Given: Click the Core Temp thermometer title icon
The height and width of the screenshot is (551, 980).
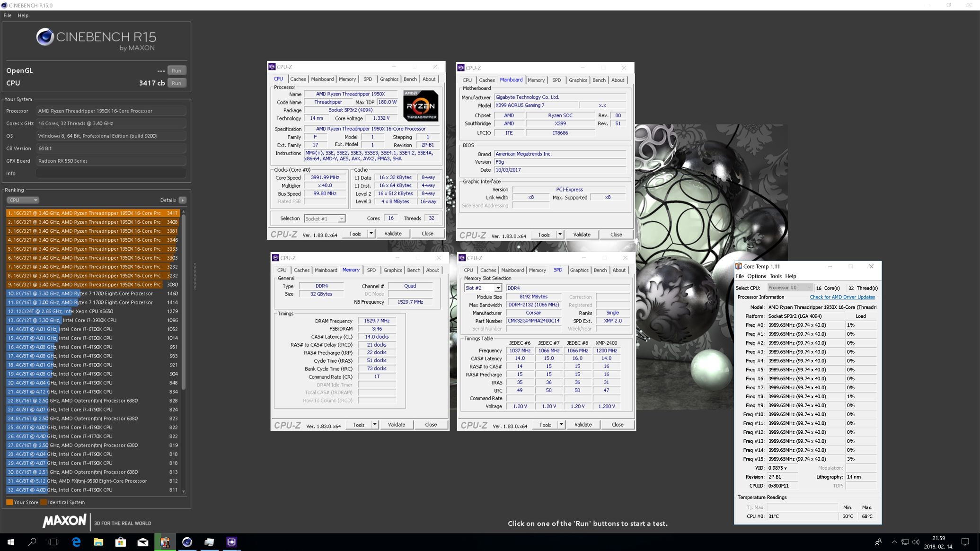Looking at the screenshot, I should coord(739,266).
